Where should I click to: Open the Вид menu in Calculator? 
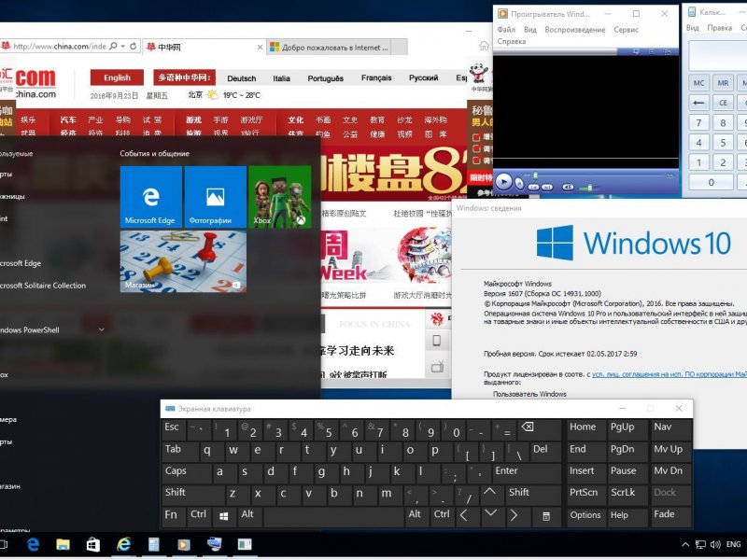692,28
